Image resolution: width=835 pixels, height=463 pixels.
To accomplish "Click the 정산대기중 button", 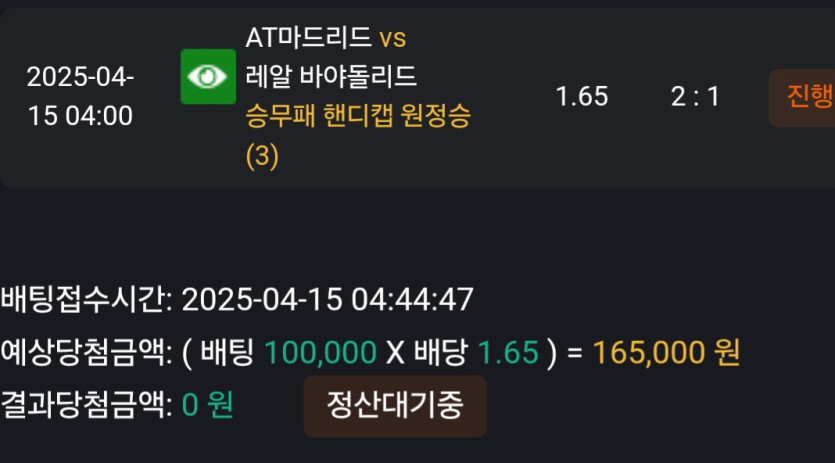I will pyautogui.click(x=395, y=405).
